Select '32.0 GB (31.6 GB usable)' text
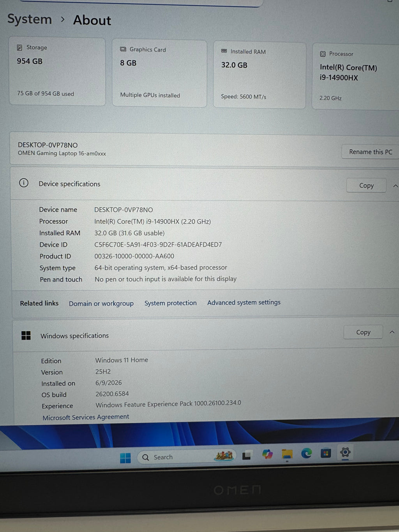This screenshot has height=532, width=399. pyautogui.click(x=129, y=233)
